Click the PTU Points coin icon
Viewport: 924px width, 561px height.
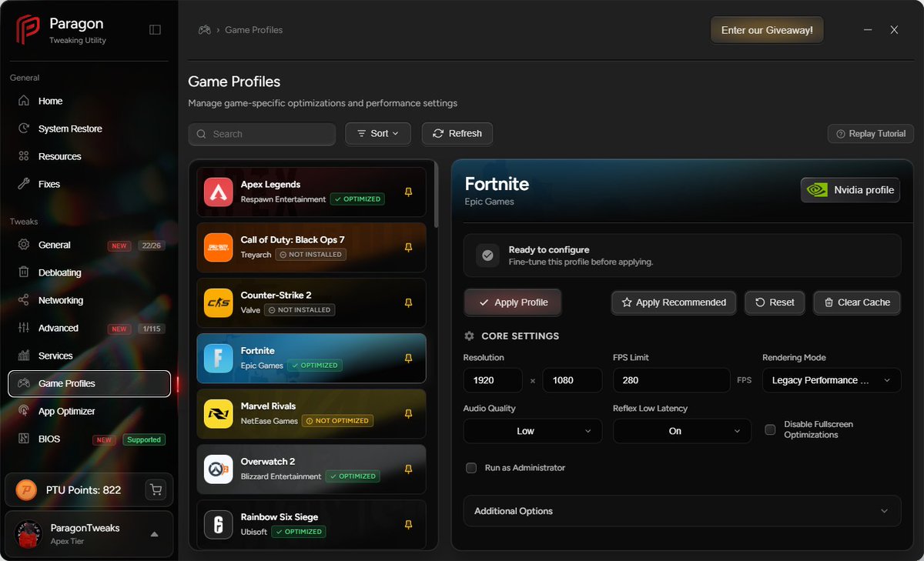pyautogui.click(x=27, y=489)
